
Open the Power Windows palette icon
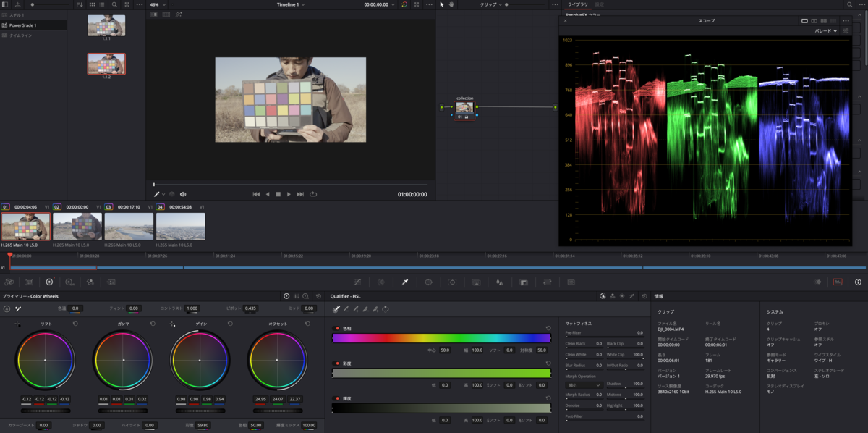tap(428, 282)
